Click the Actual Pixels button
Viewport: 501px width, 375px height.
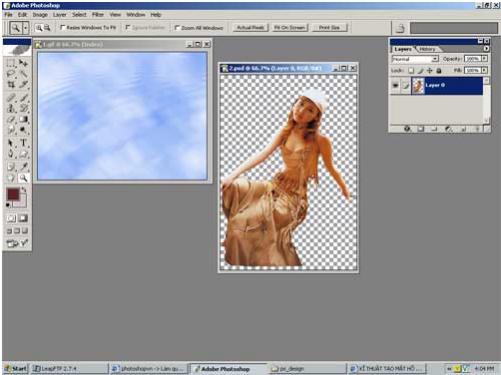[x=250, y=28]
